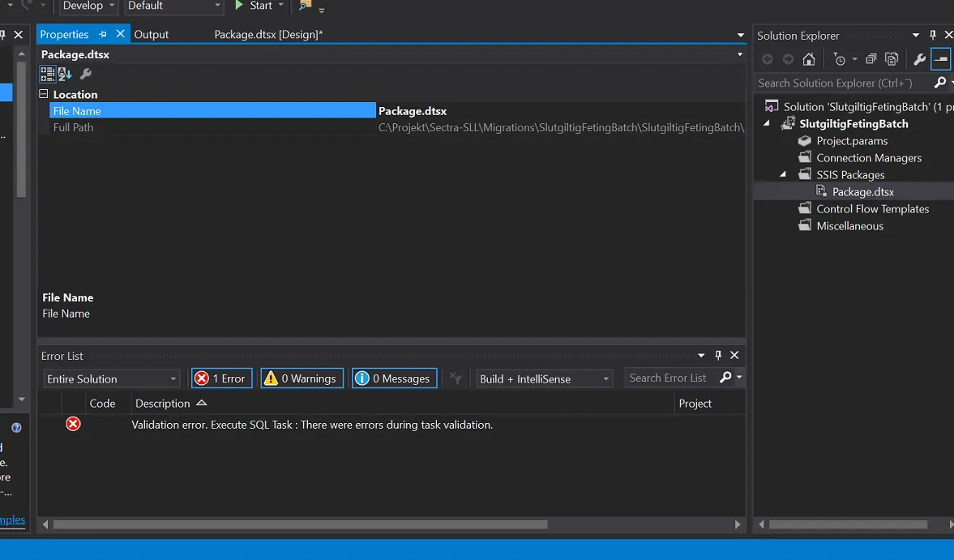Click the green Start play icon
Image resolution: width=954 pixels, height=560 pixels.
239,6
